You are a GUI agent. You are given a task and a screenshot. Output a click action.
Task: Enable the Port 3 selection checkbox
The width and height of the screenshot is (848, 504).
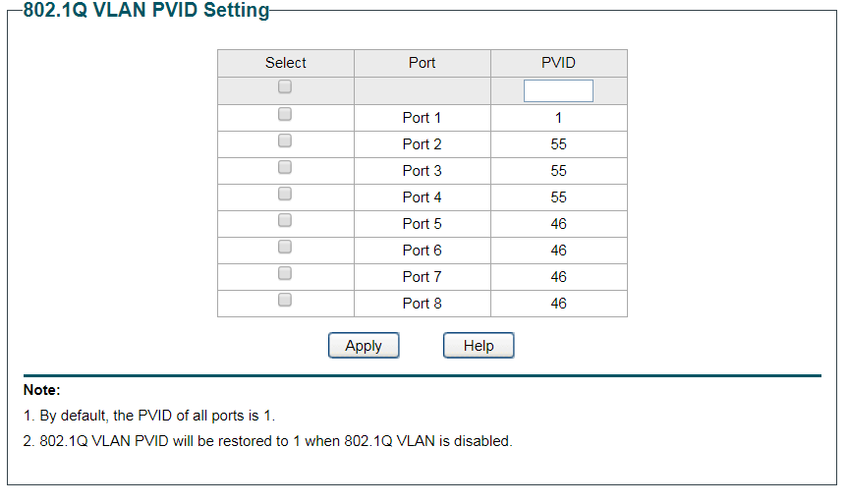coord(285,167)
